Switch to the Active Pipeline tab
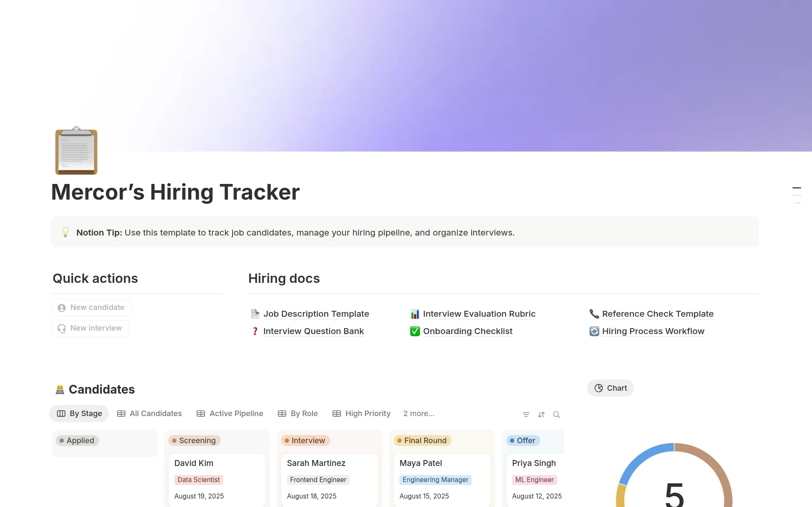The height and width of the screenshot is (507, 812). [x=230, y=414]
